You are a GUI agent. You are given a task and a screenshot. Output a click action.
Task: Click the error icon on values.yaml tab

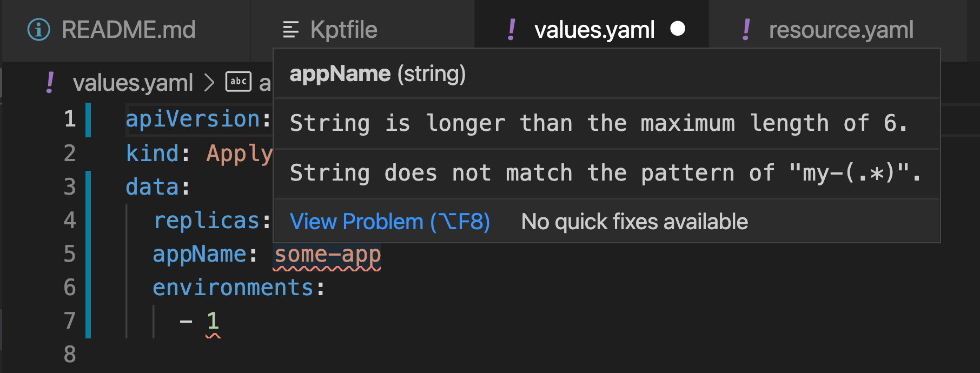pyautogui.click(x=512, y=30)
